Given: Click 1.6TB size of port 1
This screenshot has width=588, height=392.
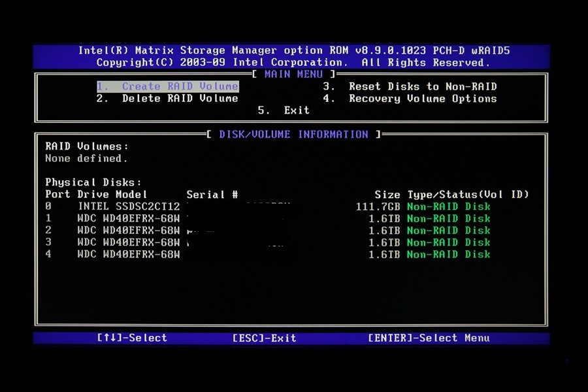Looking at the screenshot, I should (384, 218).
